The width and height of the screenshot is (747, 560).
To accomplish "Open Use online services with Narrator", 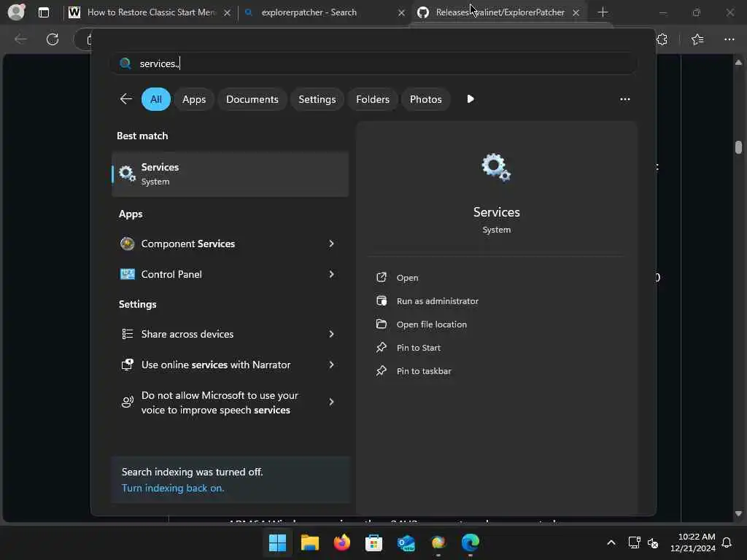I will [230, 365].
